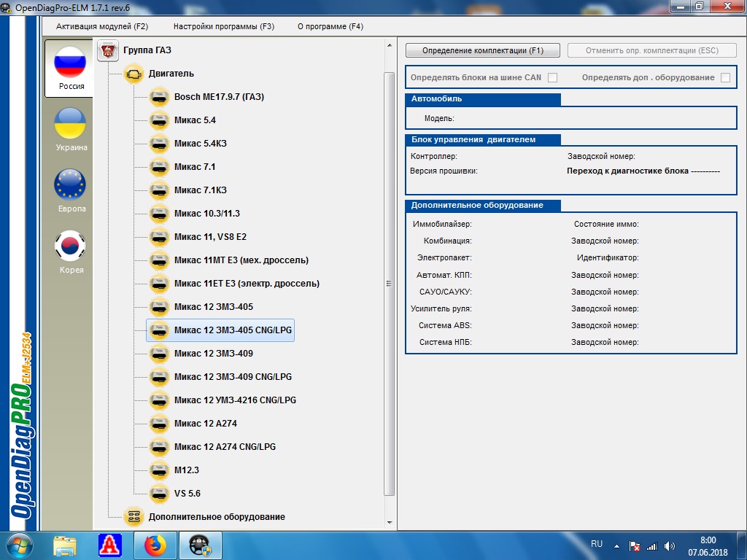Open Windows Explorer from the taskbar
Screen dimensions: 747x560
pos(65,545)
